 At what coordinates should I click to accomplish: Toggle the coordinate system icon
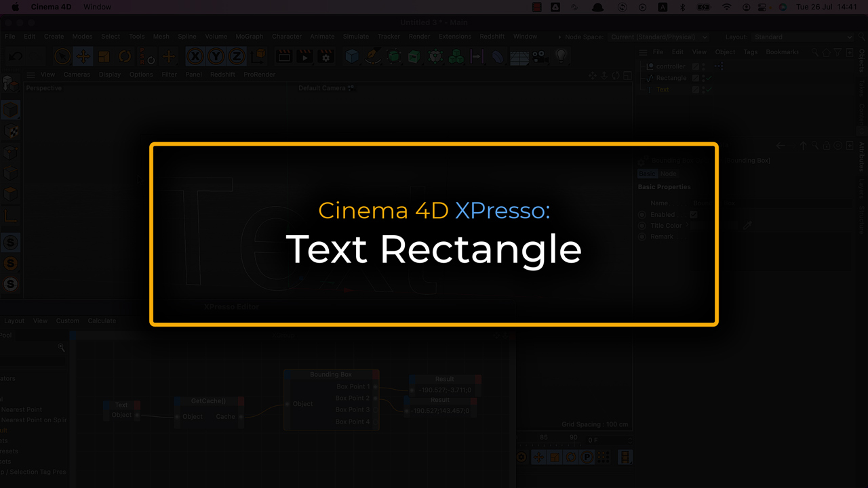click(x=256, y=57)
